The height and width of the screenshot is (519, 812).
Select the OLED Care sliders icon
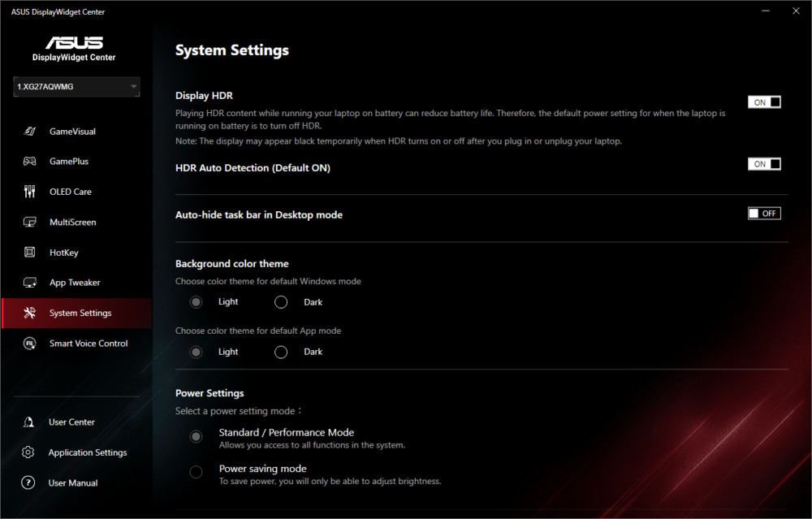pyautogui.click(x=30, y=192)
